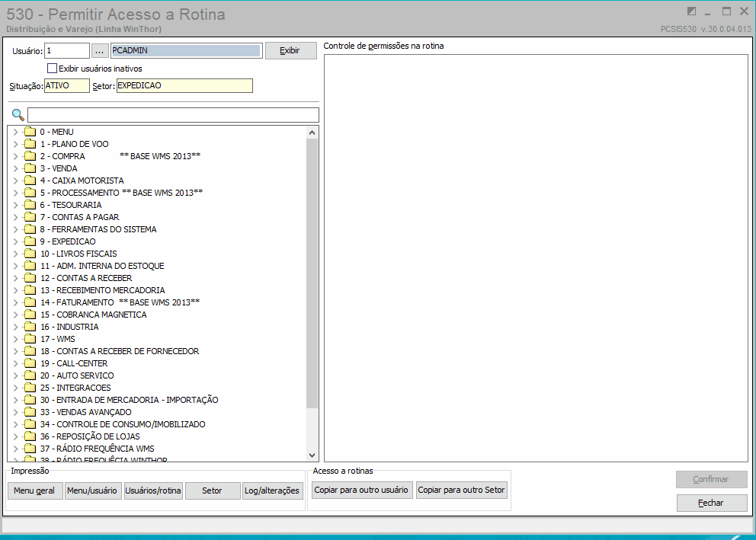Select 30 - ENTRADA DE MERCADORIA - IMPORTAÇÃO

(x=130, y=400)
